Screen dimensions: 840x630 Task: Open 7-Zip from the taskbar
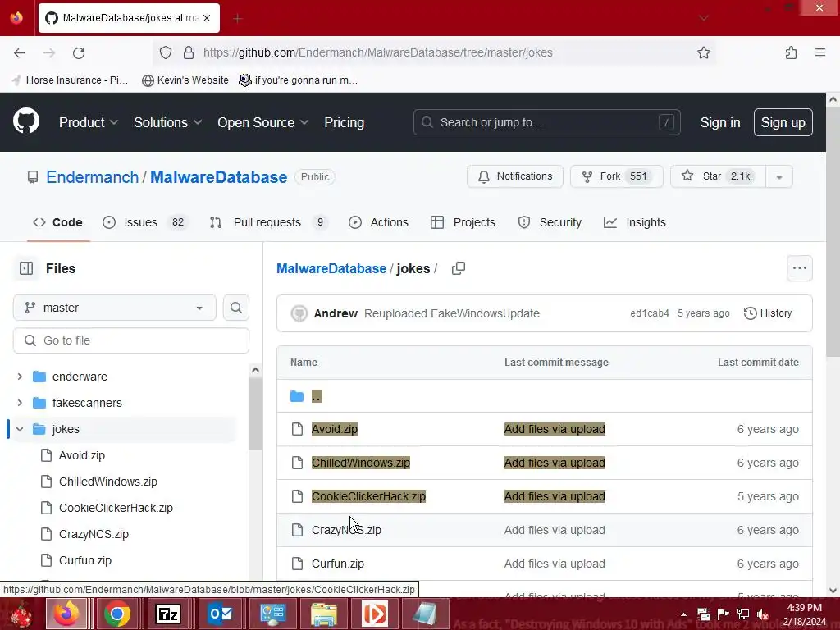167,614
